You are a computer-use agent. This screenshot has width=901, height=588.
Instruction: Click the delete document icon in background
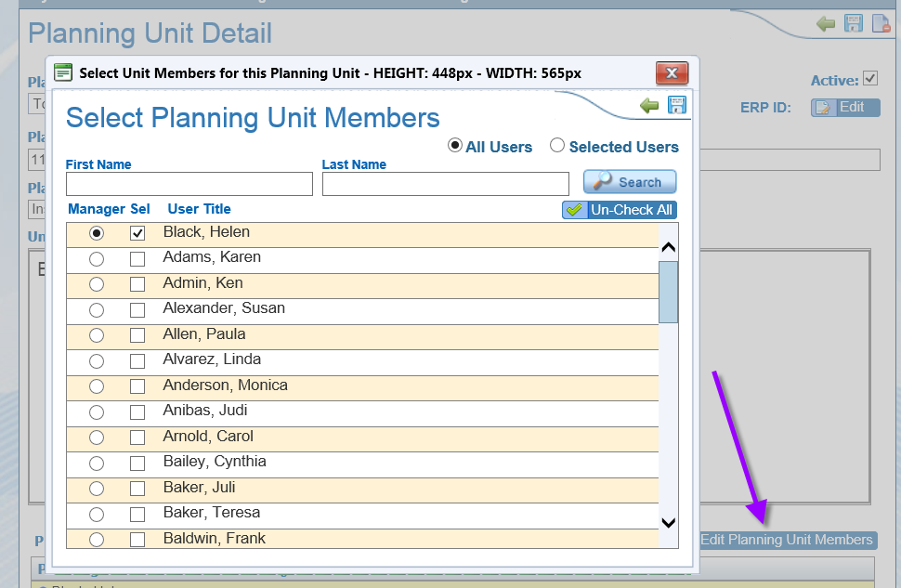pyautogui.click(x=881, y=23)
